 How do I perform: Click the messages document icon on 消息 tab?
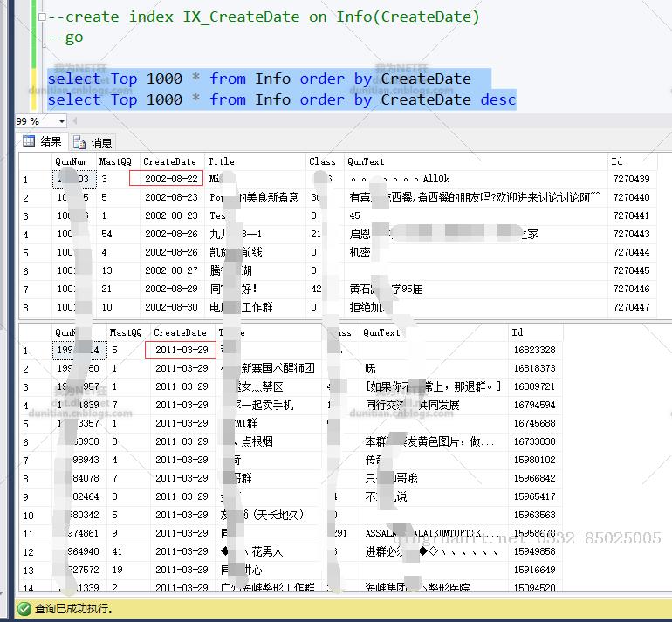(x=79, y=142)
